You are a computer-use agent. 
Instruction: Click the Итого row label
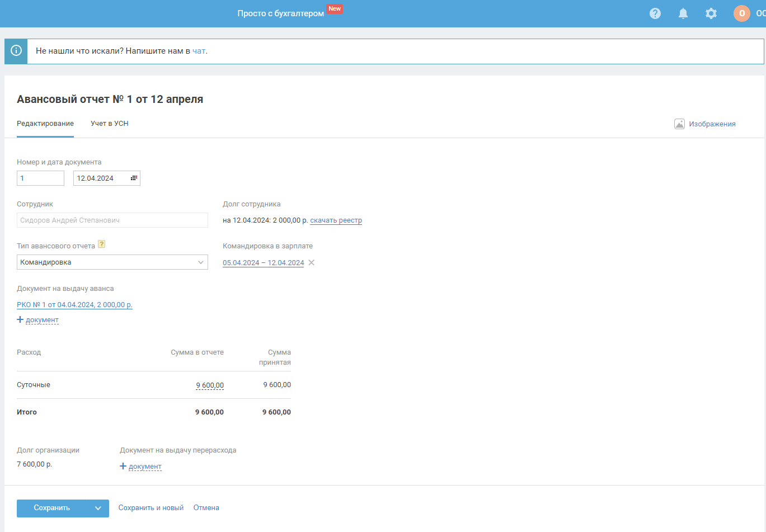(27, 412)
